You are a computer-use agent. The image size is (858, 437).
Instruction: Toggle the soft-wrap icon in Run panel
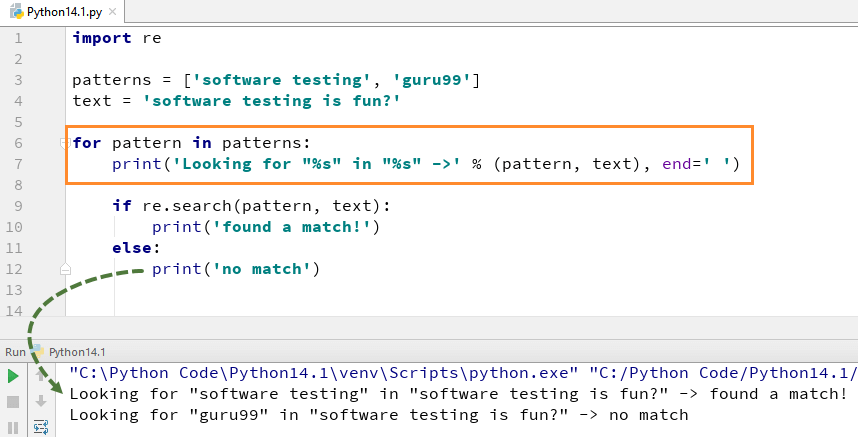click(41, 426)
